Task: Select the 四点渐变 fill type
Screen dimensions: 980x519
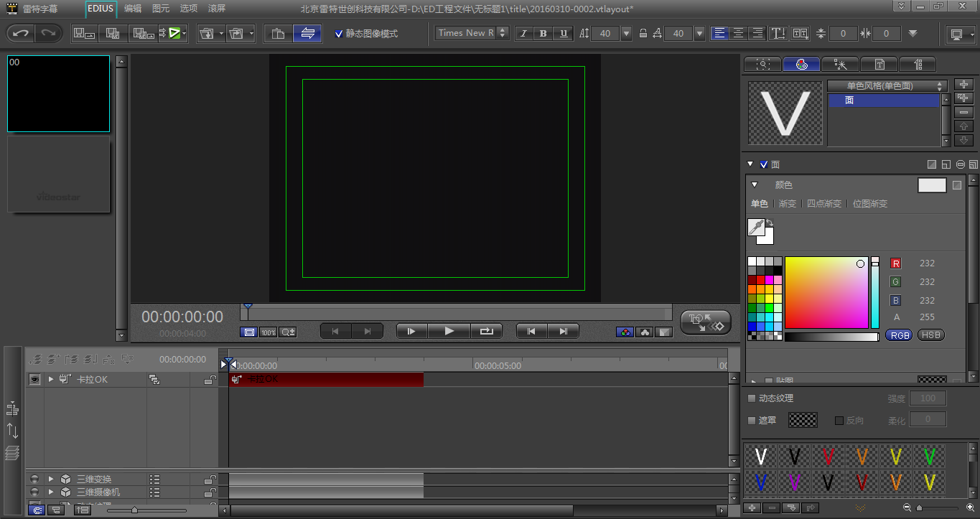Action: [x=824, y=204]
